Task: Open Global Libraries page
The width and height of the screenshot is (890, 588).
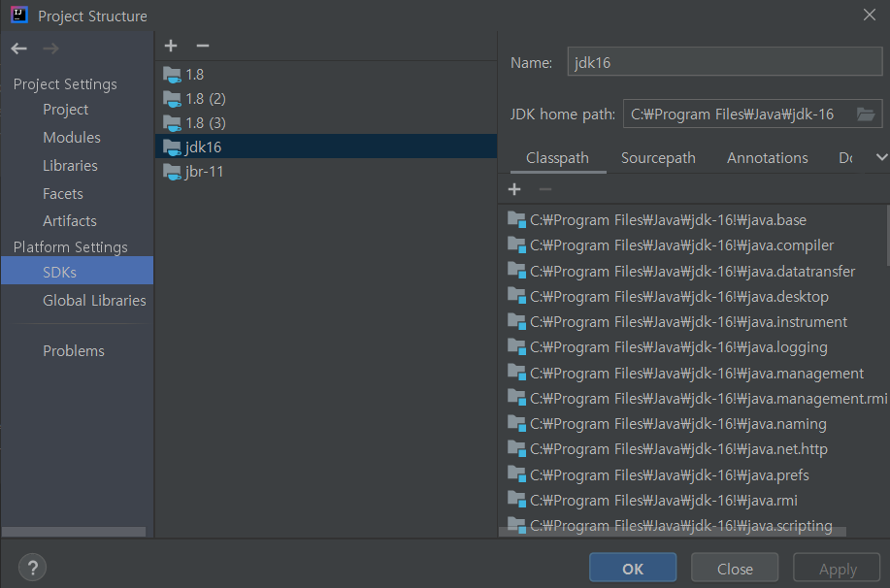Action: pyautogui.click(x=94, y=300)
